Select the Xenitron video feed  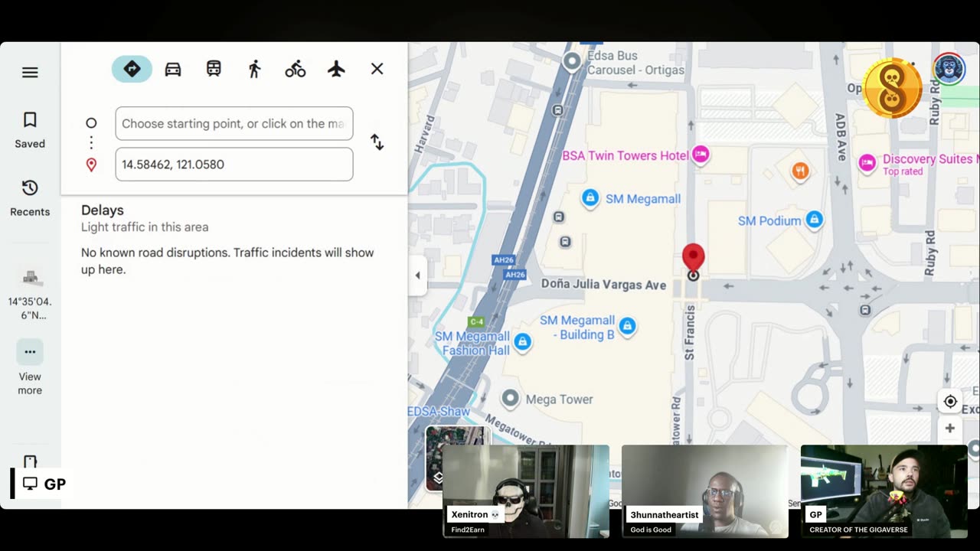(x=526, y=491)
